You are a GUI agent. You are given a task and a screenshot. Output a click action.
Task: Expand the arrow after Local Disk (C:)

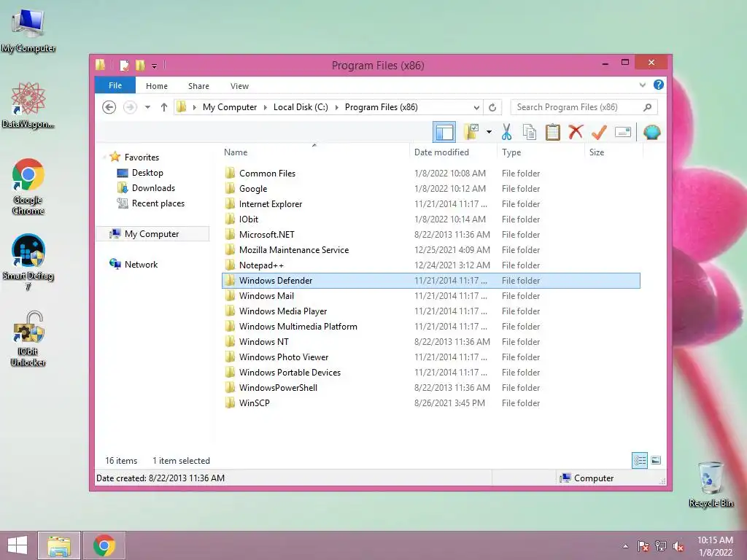pyautogui.click(x=337, y=108)
